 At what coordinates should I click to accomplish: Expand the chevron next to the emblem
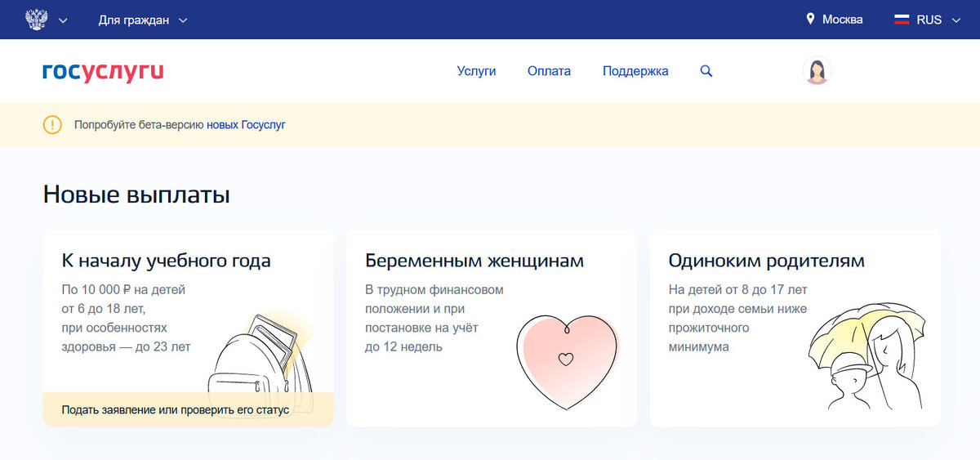pos(63,20)
